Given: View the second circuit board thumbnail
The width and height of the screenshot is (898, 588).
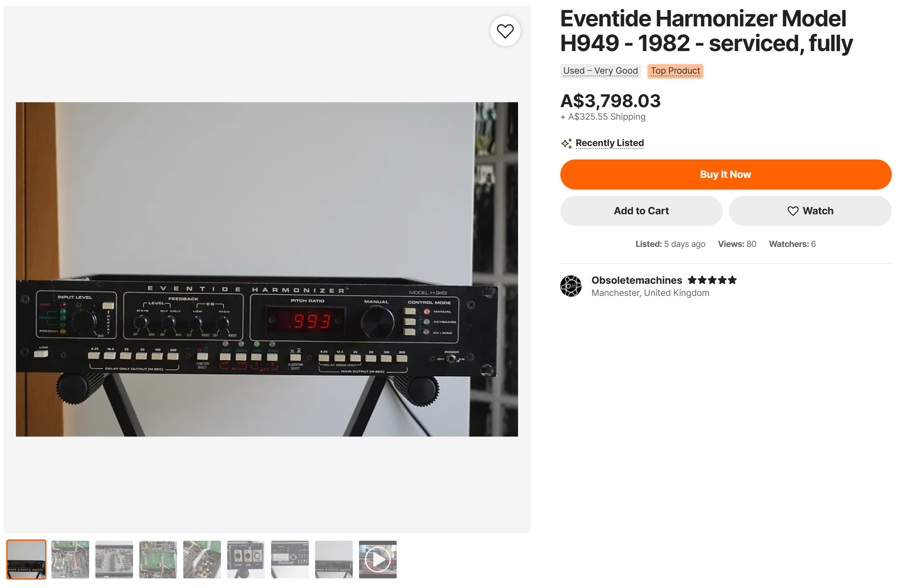Looking at the screenshot, I should tap(70, 560).
